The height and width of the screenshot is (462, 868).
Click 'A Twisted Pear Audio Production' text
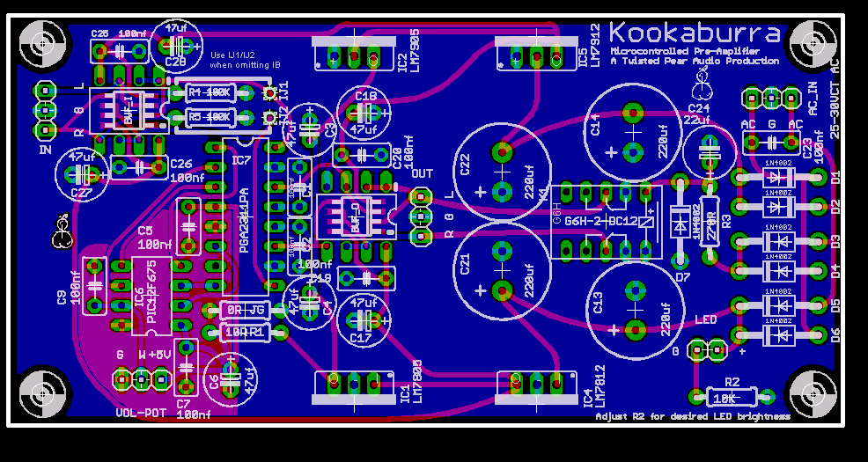coord(695,62)
